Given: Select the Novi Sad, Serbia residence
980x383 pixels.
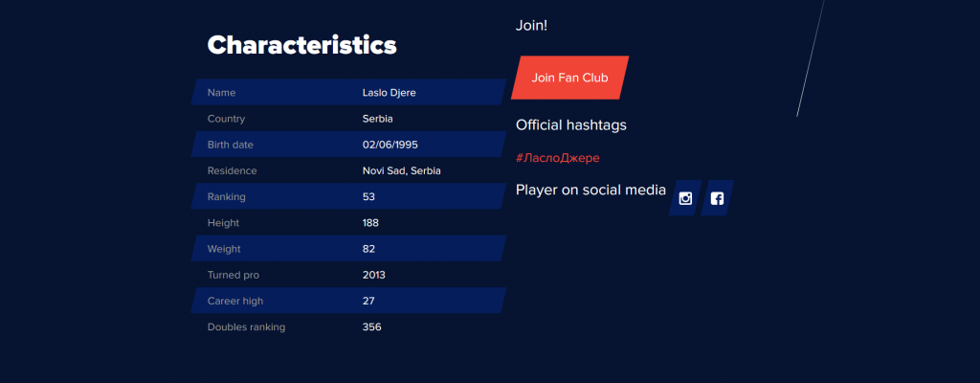Looking at the screenshot, I should click(x=401, y=170).
